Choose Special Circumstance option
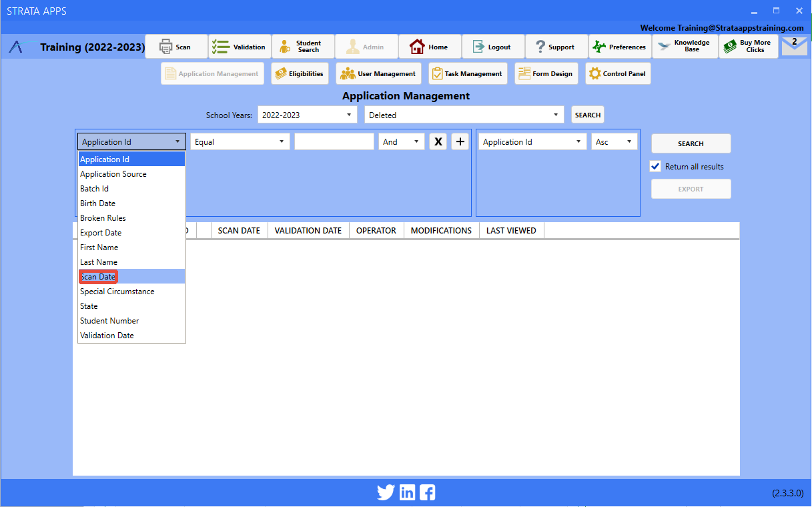 (x=131, y=292)
